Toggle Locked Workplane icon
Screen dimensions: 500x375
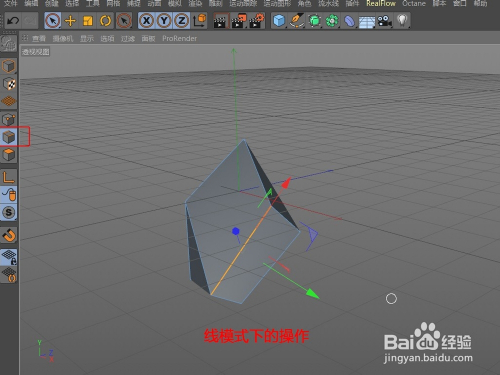click(x=9, y=257)
